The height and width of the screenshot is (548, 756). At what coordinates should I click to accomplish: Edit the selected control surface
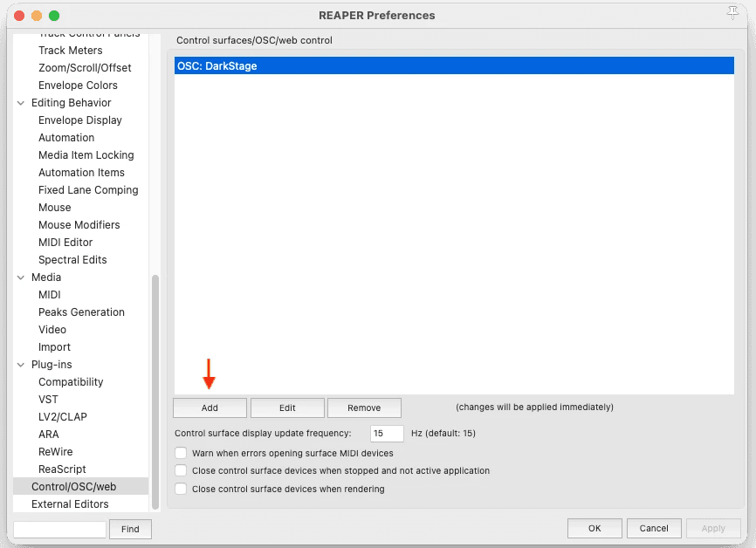(x=287, y=408)
